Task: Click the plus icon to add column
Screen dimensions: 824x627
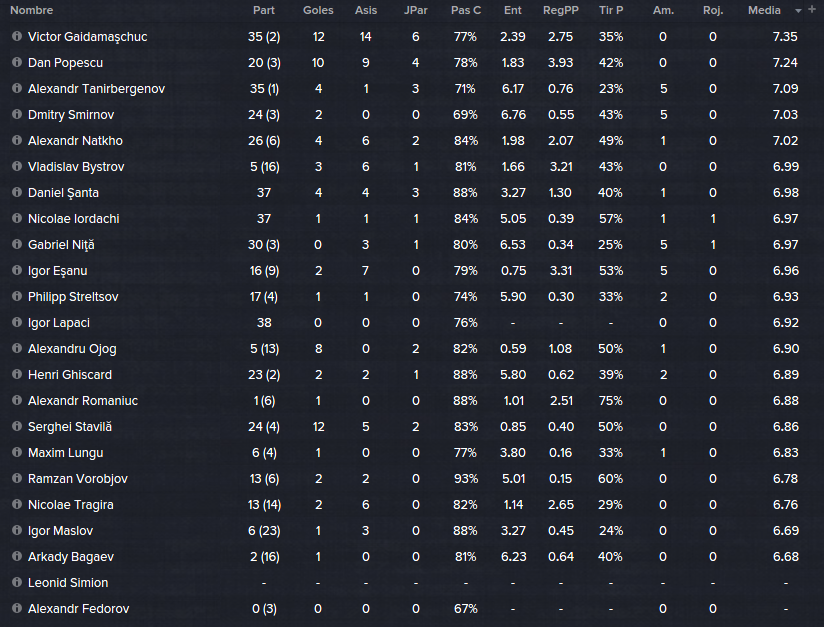Action: coord(812,10)
